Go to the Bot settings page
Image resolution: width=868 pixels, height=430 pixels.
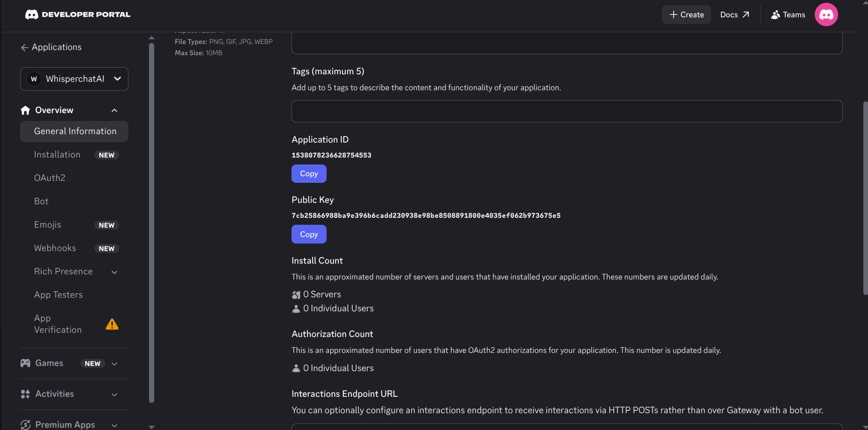41,201
